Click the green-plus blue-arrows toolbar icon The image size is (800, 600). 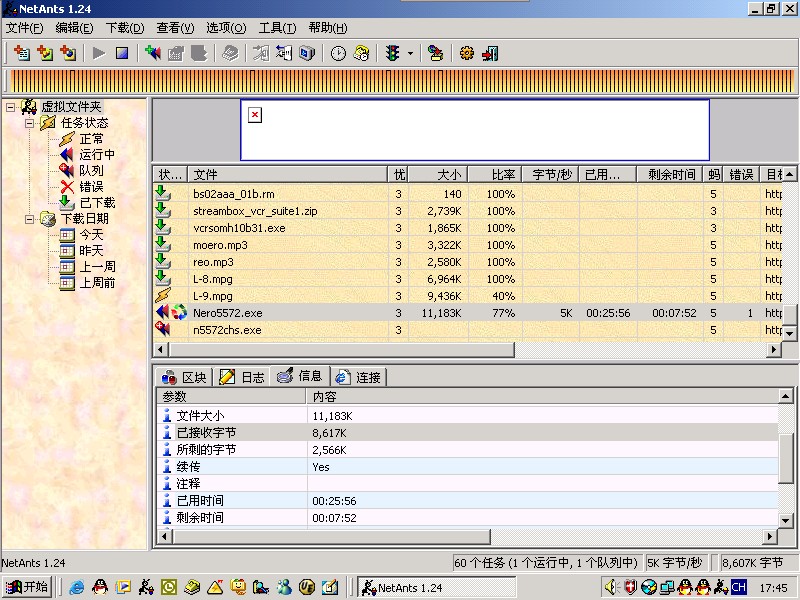[153, 53]
